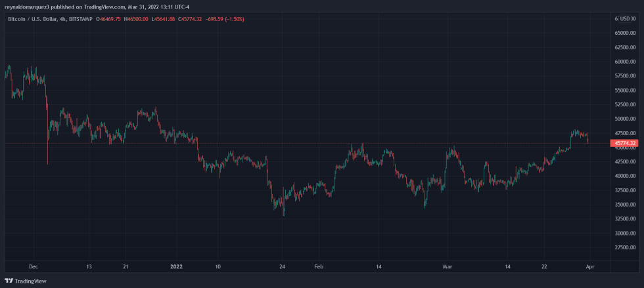Screen dimensions: 644x288
Task: Click the 35000.00 price axis label
Action: (x=624, y=205)
